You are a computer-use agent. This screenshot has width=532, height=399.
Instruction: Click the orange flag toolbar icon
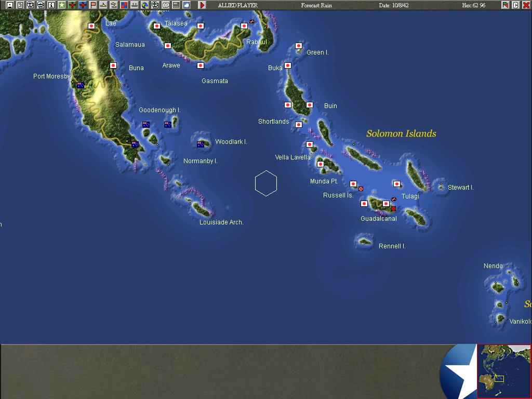(x=93, y=5)
